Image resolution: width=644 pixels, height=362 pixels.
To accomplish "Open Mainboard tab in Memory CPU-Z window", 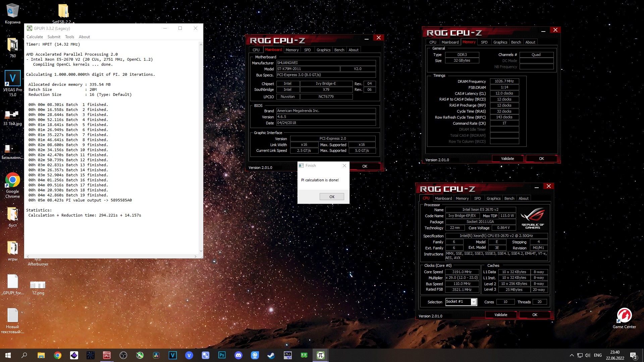I will pyautogui.click(x=450, y=42).
